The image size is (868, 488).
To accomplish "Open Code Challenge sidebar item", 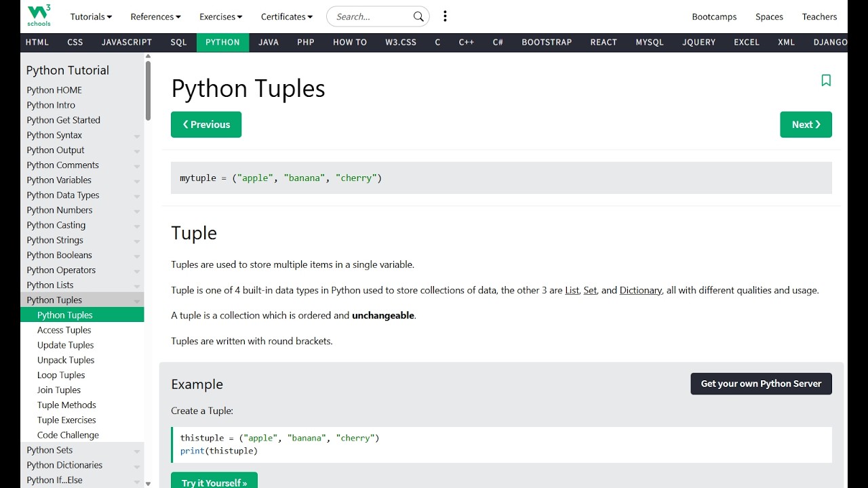I will [x=82, y=435].
